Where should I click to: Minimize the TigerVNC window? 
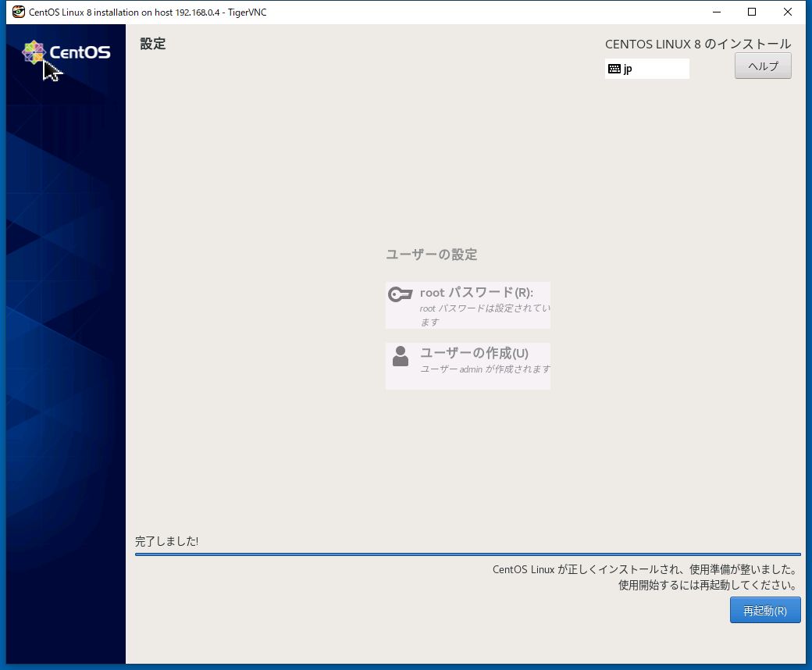717,12
